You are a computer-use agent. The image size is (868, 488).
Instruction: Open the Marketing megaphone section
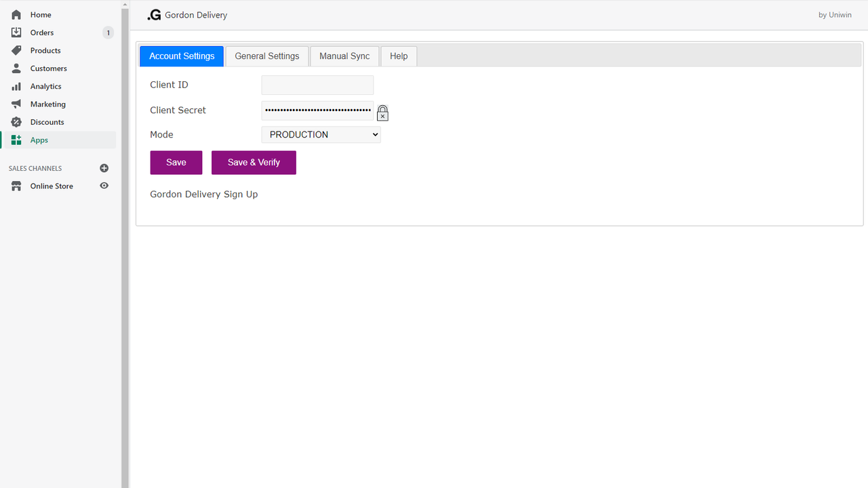tap(15, 104)
